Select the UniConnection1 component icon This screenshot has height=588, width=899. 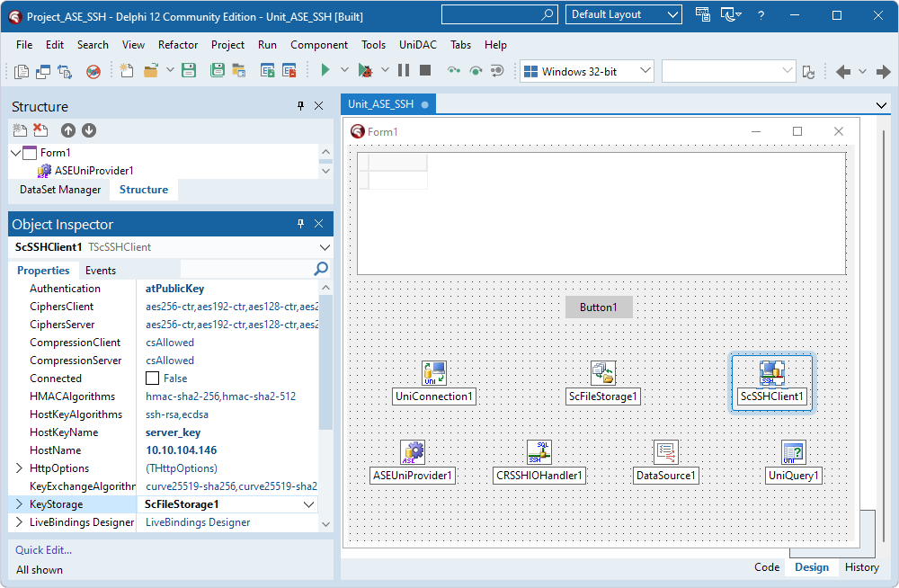coord(433,372)
